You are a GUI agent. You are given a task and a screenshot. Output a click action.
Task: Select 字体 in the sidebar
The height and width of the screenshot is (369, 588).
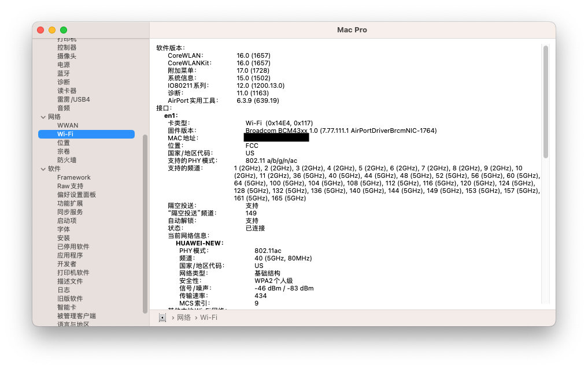click(64, 229)
